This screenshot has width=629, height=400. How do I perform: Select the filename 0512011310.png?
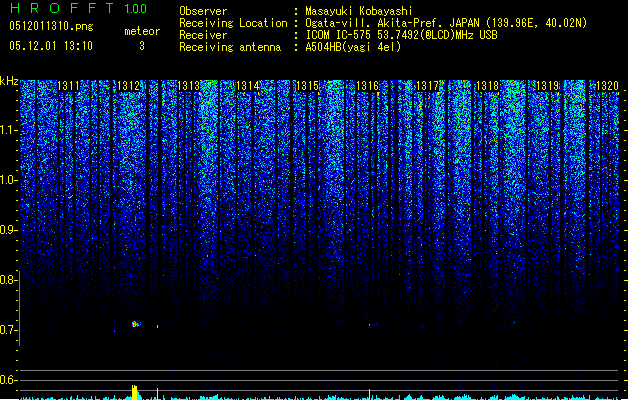51,26
